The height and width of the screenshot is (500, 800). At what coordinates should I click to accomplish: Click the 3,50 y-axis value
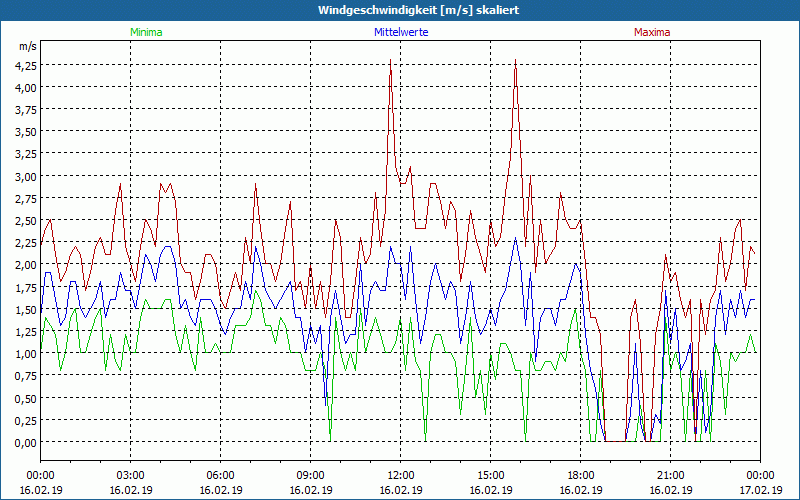click(26, 132)
